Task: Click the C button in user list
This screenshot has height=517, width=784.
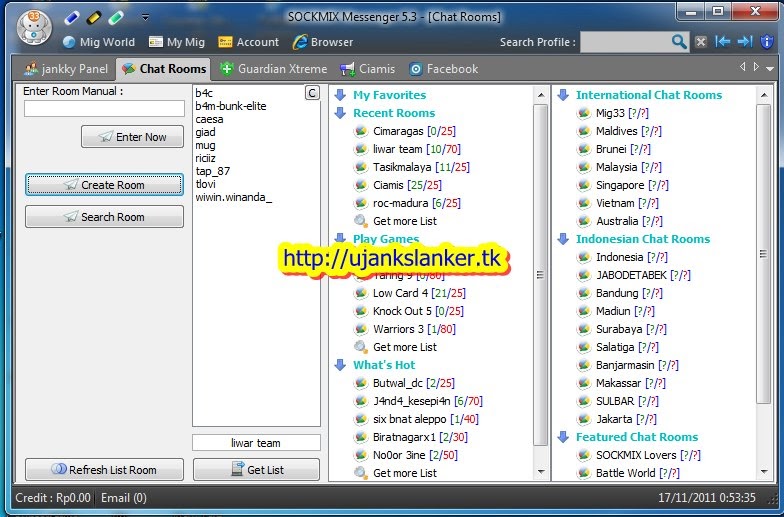Action: click(312, 93)
